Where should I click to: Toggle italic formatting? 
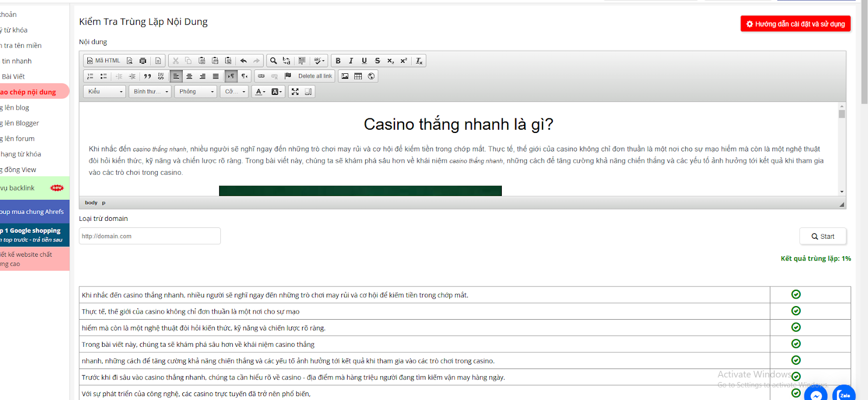[351, 61]
